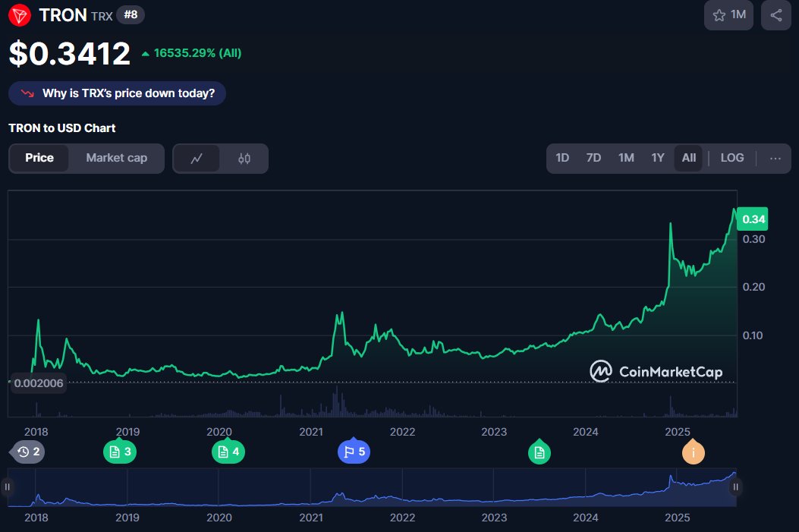The image size is (799, 532).
Task: Click the TRON to USD Chart heading
Action: pos(62,128)
